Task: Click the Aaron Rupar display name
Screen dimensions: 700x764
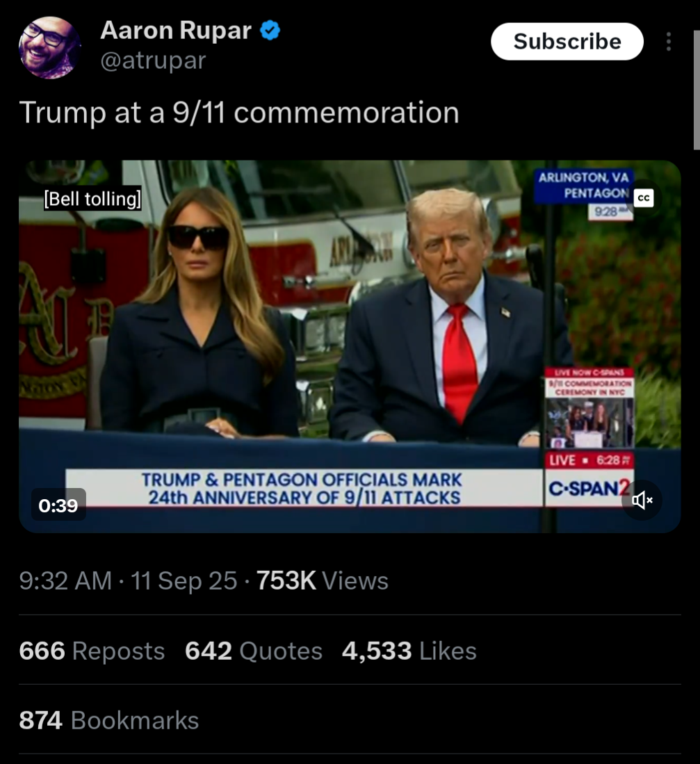Action: tap(176, 30)
